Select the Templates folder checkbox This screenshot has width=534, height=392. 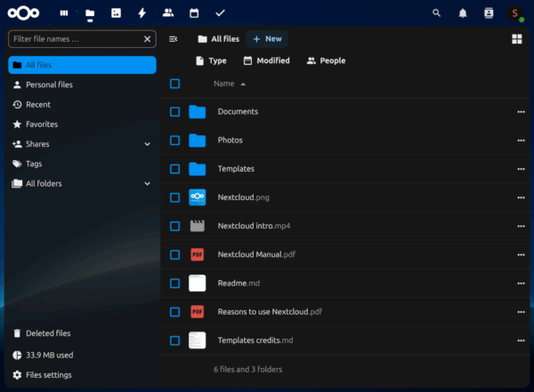(174, 169)
